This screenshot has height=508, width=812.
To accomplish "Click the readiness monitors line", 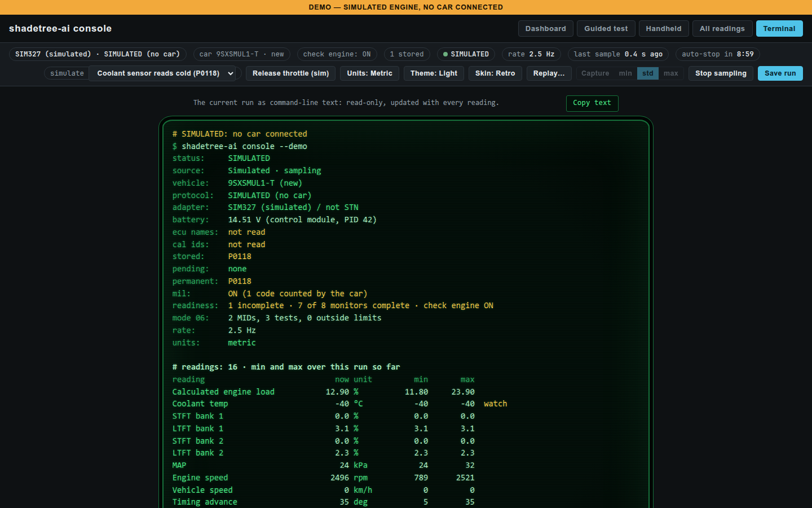I will pyautogui.click(x=333, y=306).
